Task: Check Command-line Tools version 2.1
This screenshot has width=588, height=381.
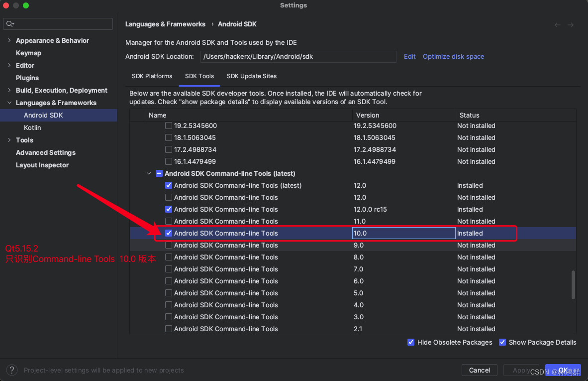Action: (169, 329)
